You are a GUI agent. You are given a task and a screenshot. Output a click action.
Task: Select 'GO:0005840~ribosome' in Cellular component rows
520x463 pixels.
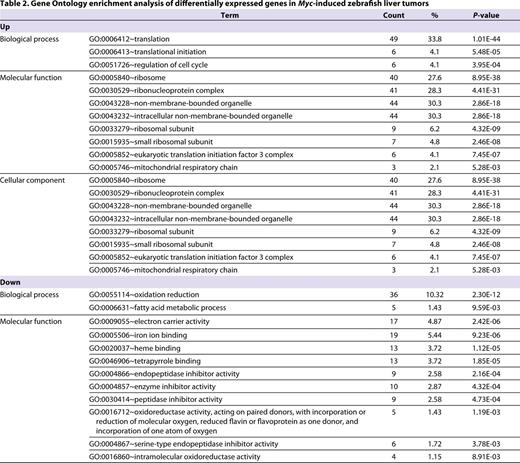pyautogui.click(x=127, y=180)
